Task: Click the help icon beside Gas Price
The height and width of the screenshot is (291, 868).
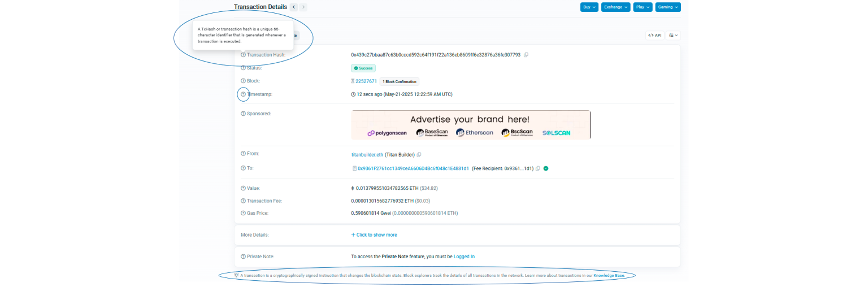Action: pos(243,213)
